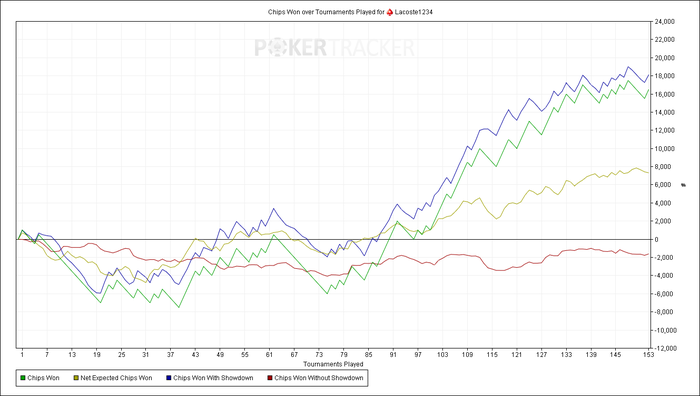
Task: Click the y-axis value 18,000
Action: click(x=665, y=76)
